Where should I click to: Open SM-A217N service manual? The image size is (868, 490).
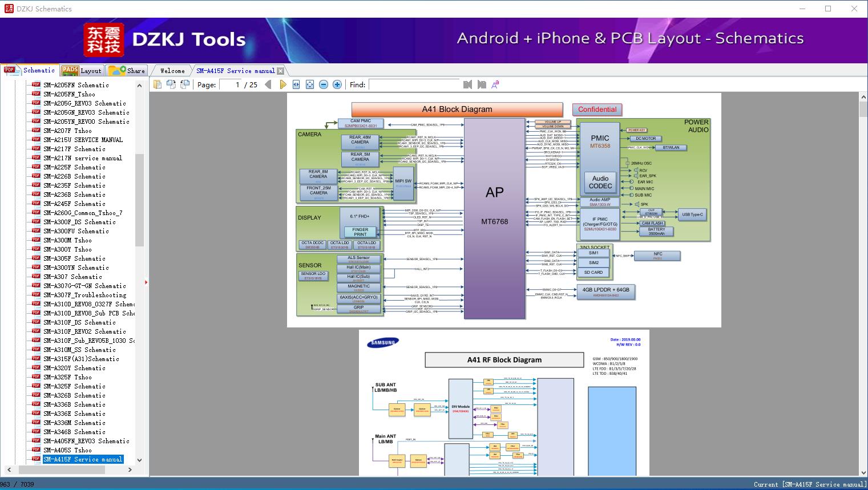83,158
